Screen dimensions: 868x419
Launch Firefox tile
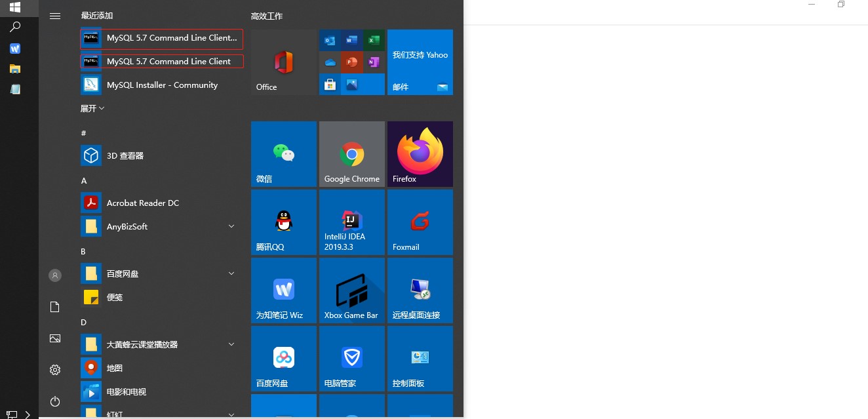pos(420,154)
